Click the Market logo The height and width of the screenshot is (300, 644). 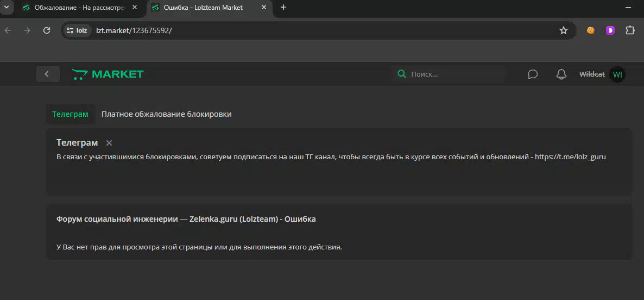pyautogui.click(x=108, y=74)
